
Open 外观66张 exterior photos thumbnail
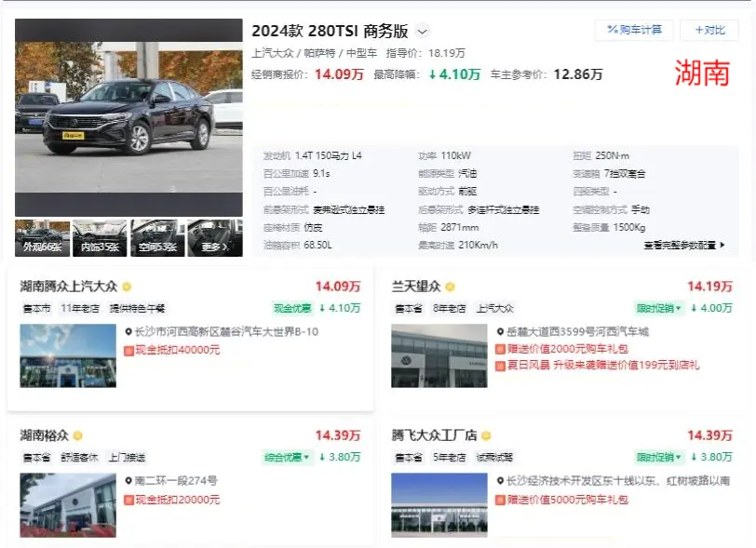point(43,238)
